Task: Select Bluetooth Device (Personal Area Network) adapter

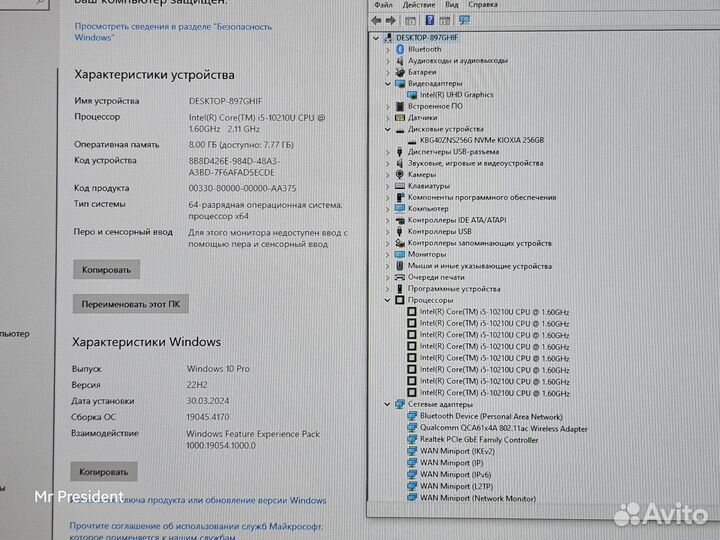Action: pyautogui.click(x=491, y=416)
